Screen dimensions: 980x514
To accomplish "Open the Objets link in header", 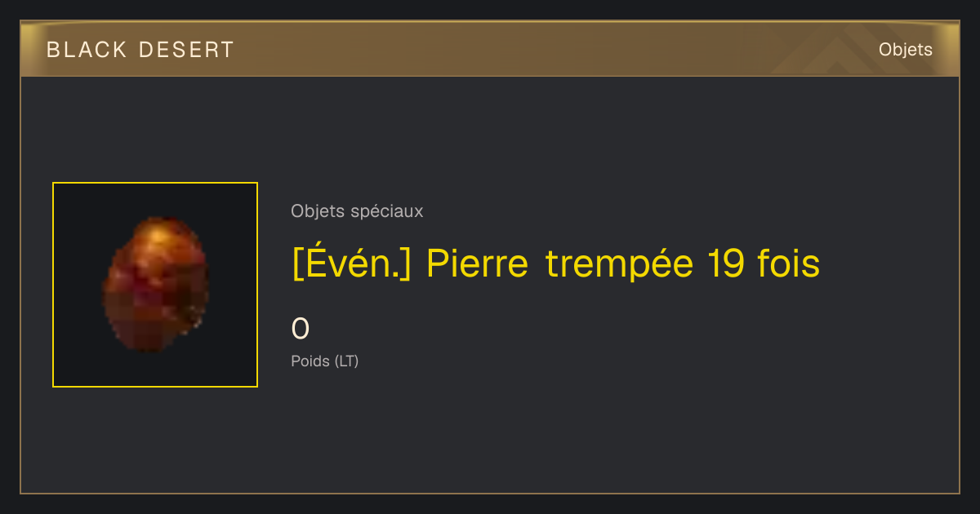I will (x=905, y=50).
